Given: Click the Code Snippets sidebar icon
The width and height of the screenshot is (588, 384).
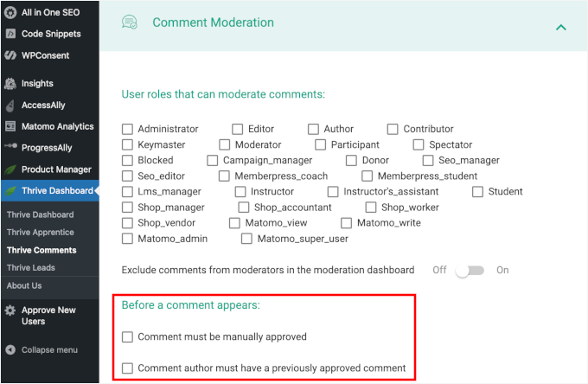Looking at the screenshot, I should click(x=10, y=34).
